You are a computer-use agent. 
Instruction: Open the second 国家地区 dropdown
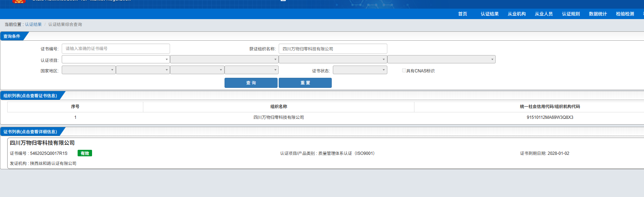pyautogui.click(x=143, y=70)
